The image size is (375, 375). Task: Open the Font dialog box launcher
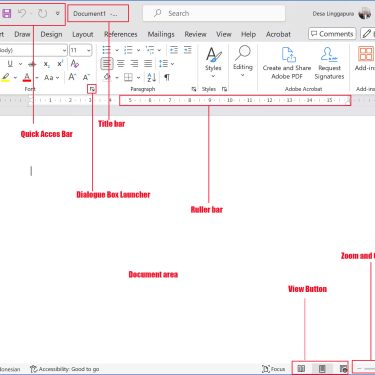coord(92,89)
